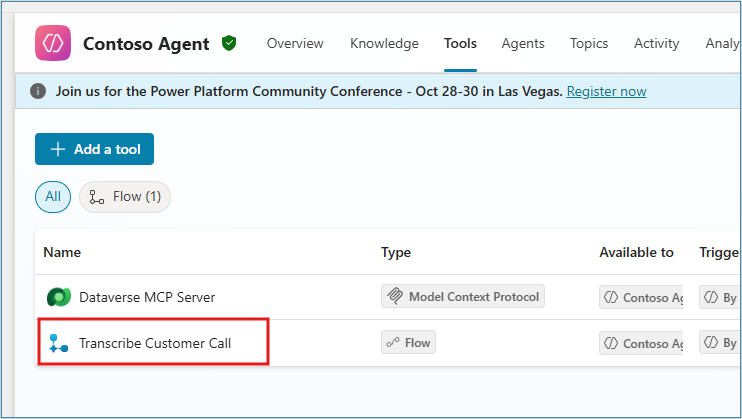Click the Transcribe Customer Call flow icon
The height and width of the screenshot is (419, 742).
[x=59, y=343]
